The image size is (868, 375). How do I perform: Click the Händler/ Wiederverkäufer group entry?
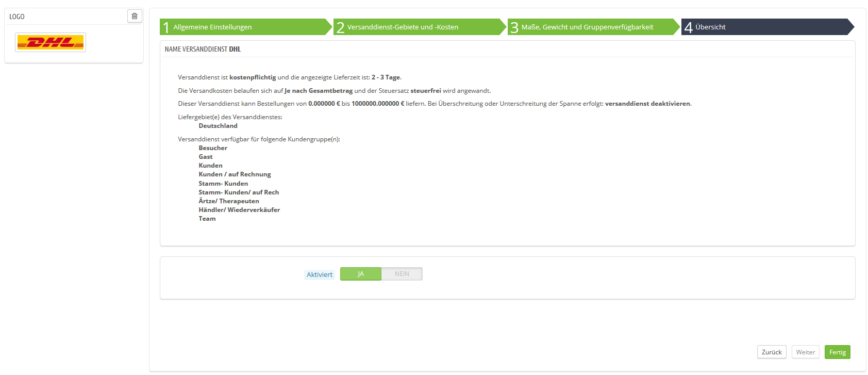(x=239, y=210)
